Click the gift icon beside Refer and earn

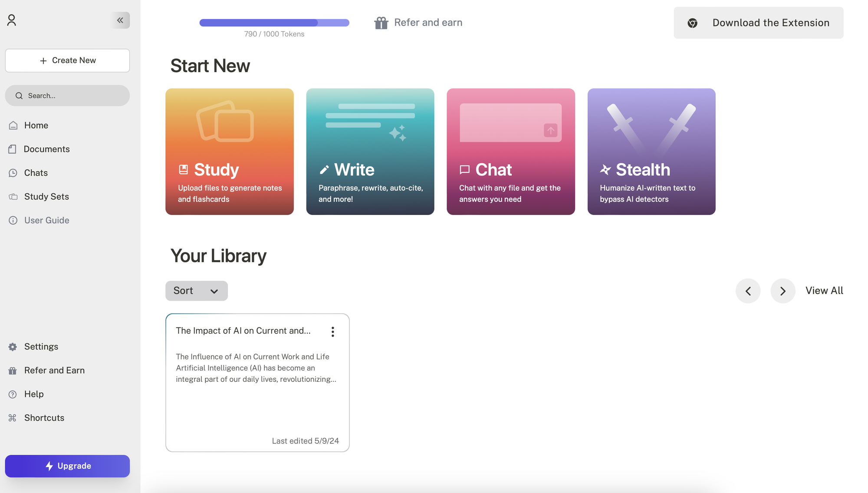point(381,23)
